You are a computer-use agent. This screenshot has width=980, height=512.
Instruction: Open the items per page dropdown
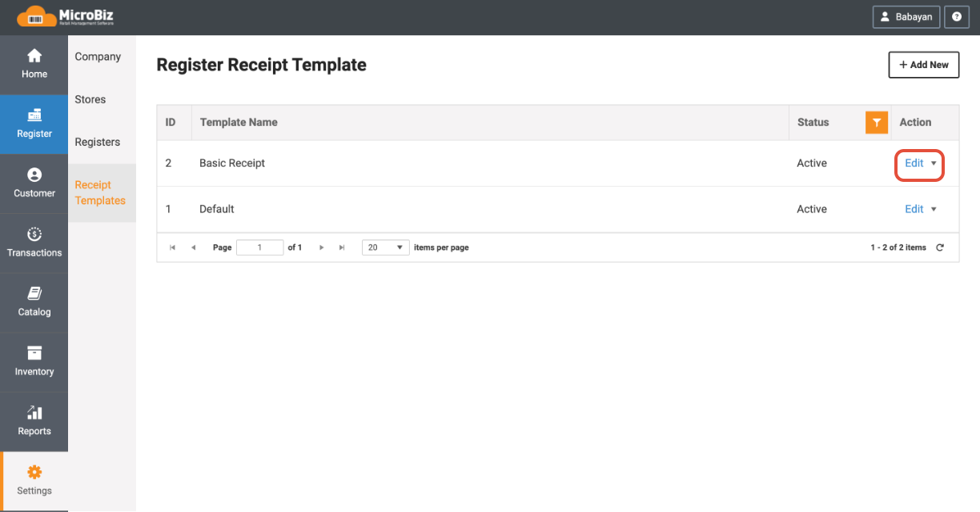click(386, 248)
